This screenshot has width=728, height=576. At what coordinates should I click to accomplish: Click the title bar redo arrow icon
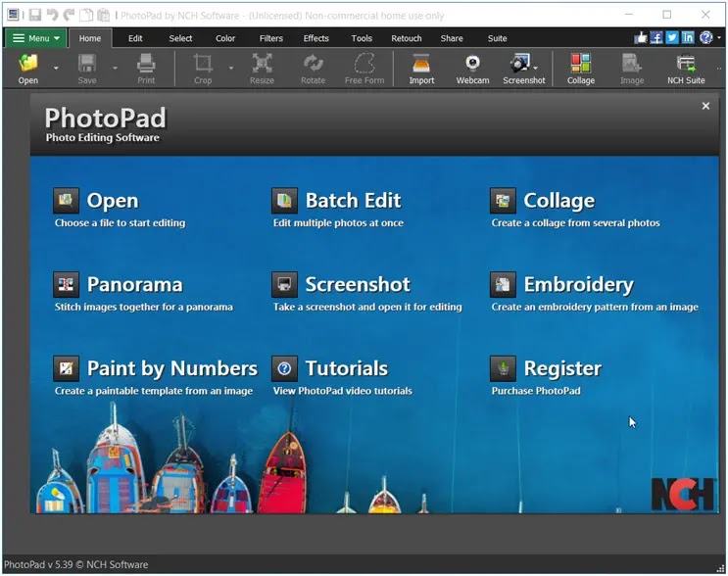[x=70, y=15]
